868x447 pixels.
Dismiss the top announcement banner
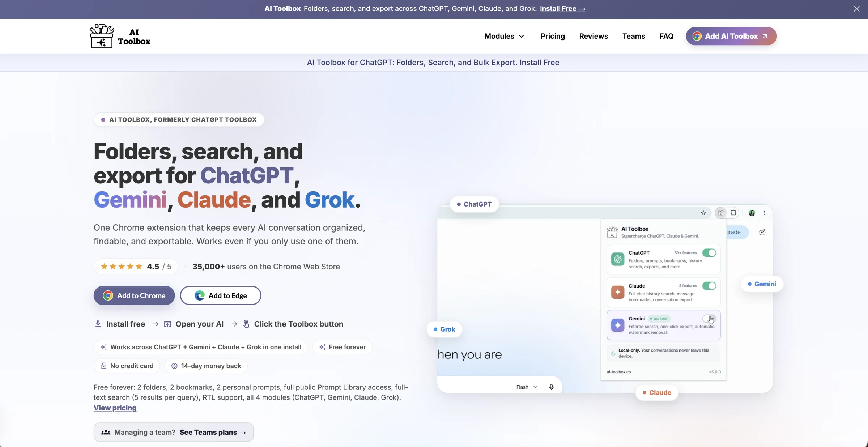click(856, 9)
